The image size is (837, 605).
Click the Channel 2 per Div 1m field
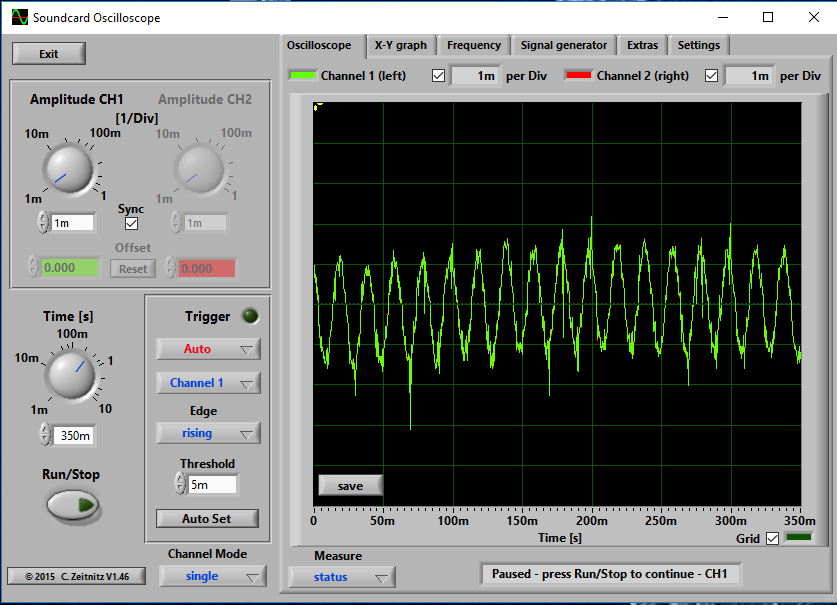[749, 76]
